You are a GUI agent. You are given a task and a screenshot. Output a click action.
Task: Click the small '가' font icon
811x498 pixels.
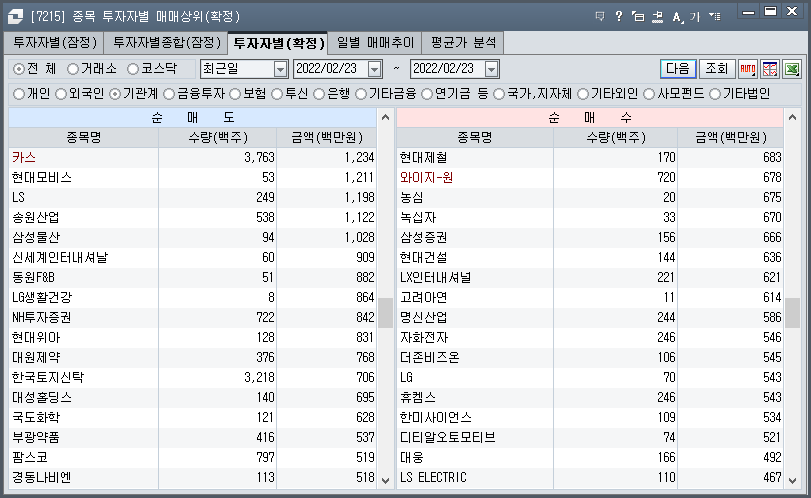(695, 17)
